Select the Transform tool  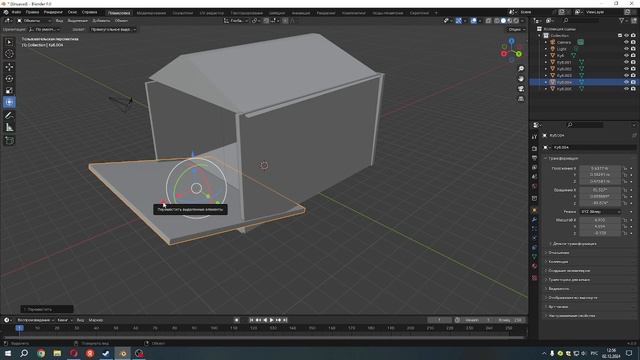9,102
